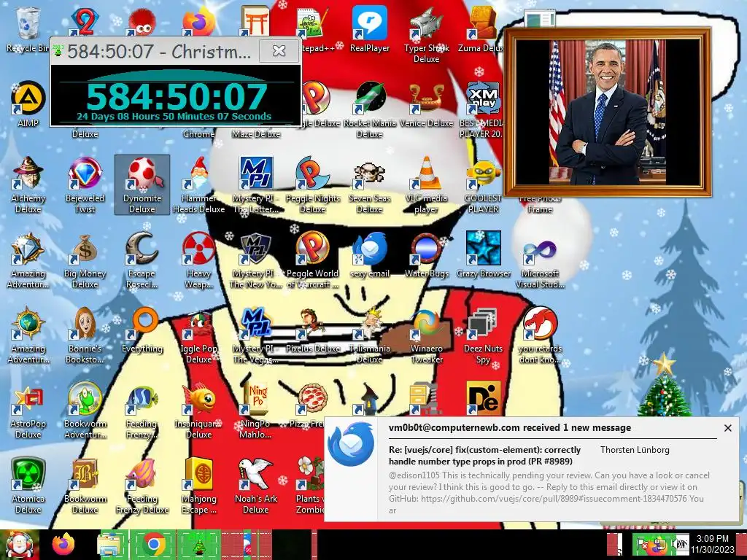Open Talismania Deluxe shortcut
The width and height of the screenshot is (747, 560).
(x=369, y=336)
